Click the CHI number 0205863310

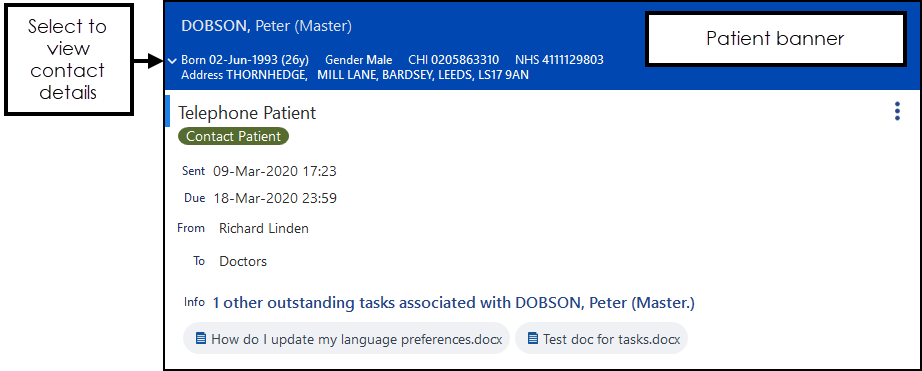[x=453, y=60]
